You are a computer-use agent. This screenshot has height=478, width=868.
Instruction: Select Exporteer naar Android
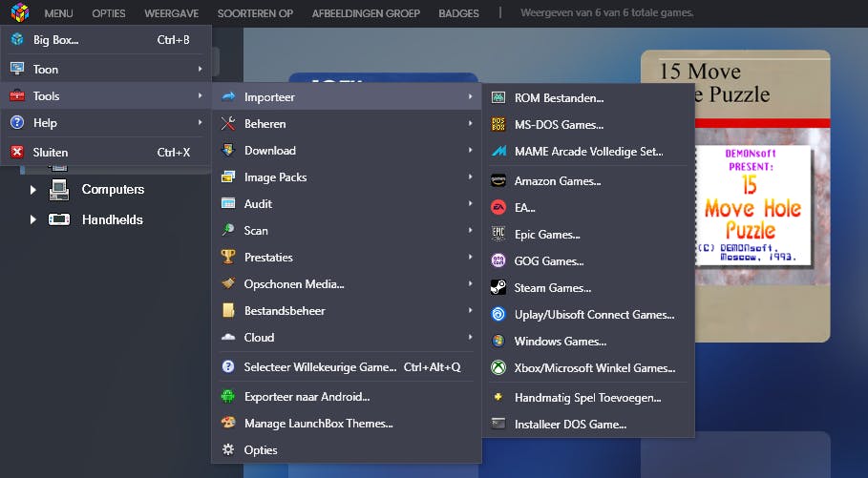coord(347,396)
